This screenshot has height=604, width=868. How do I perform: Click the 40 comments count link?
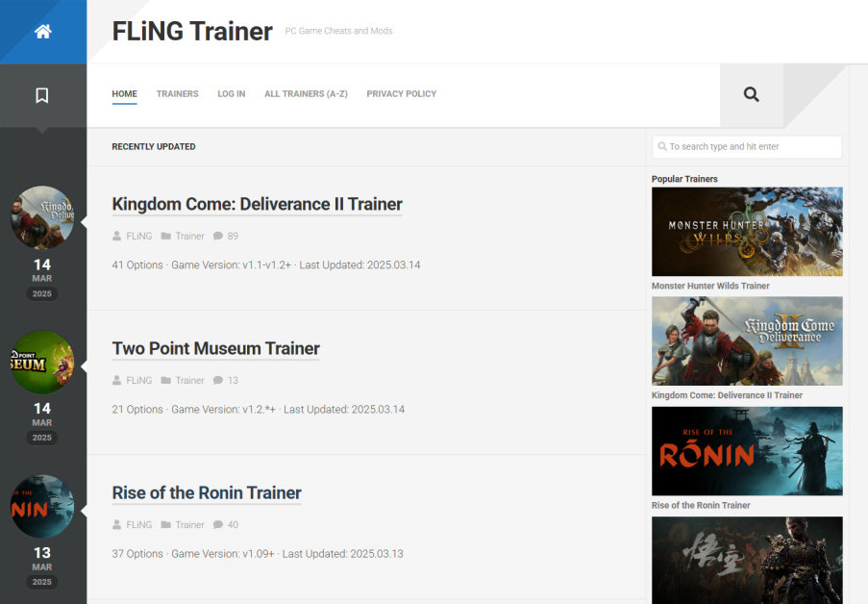[x=233, y=525]
